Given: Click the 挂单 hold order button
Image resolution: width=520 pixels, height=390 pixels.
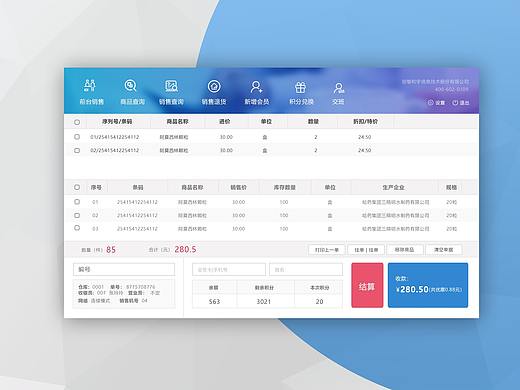Looking at the screenshot, I should [366, 250].
